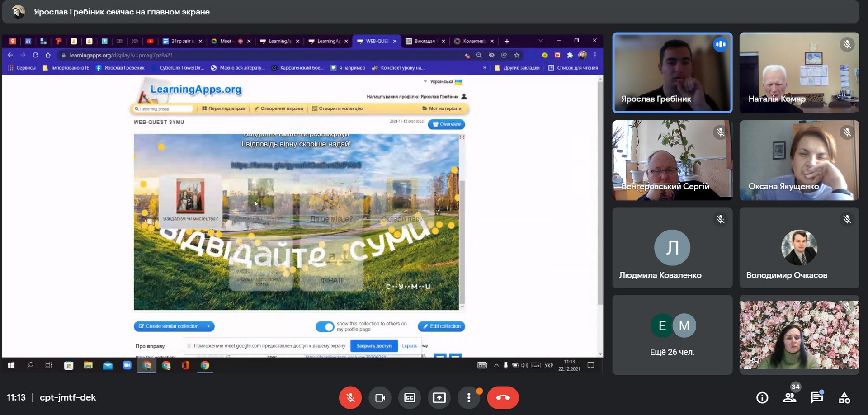
Task: Click tile showing Ещё 26 чел.
Action: (x=672, y=335)
